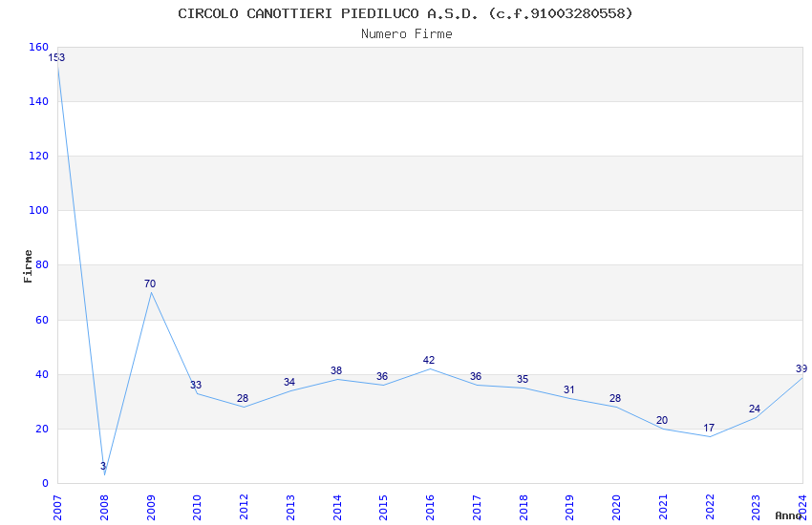Click the data label 38 for 2014
This screenshot has width=812, height=525.
[x=336, y=370]
